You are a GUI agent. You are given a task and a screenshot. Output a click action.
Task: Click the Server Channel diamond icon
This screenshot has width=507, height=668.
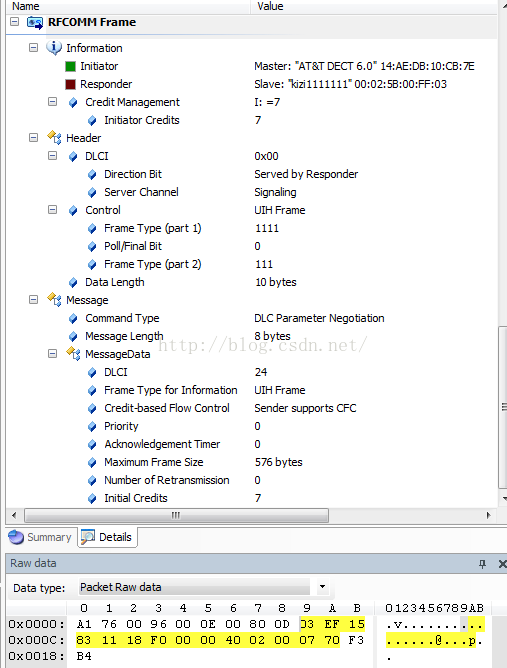coord(92,193)
